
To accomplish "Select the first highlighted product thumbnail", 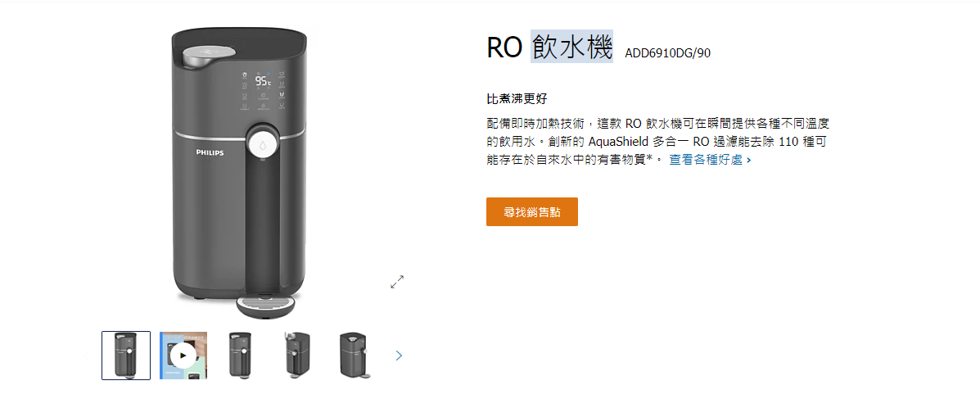I will coord(126,355).
